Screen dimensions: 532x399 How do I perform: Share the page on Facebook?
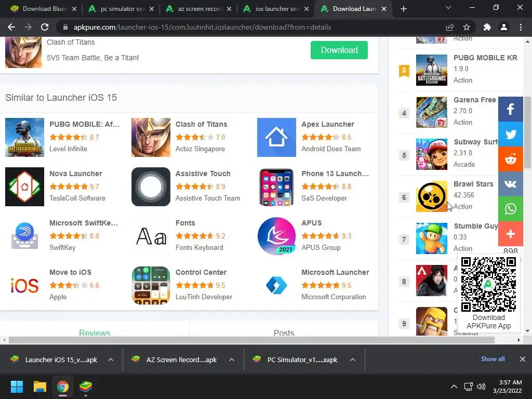(x=510, y=109)
